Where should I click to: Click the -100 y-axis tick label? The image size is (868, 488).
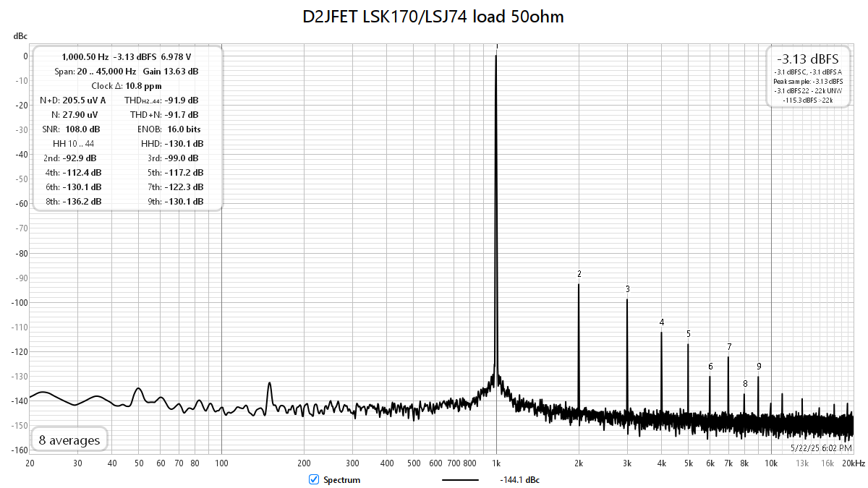click(20, 302)
